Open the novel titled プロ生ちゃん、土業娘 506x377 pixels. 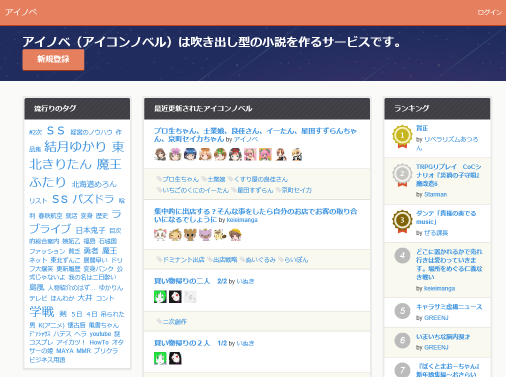[255, 135]
